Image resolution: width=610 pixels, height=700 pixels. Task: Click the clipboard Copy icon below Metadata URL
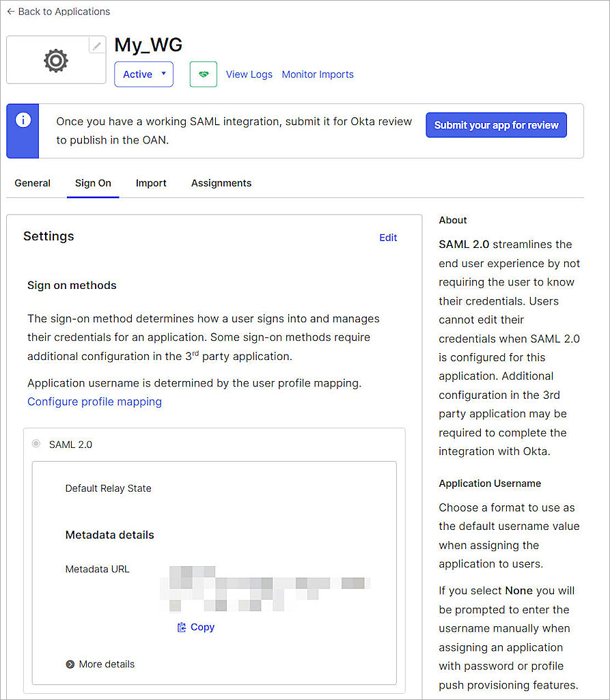pyautogui.click(x=182, y=628)
